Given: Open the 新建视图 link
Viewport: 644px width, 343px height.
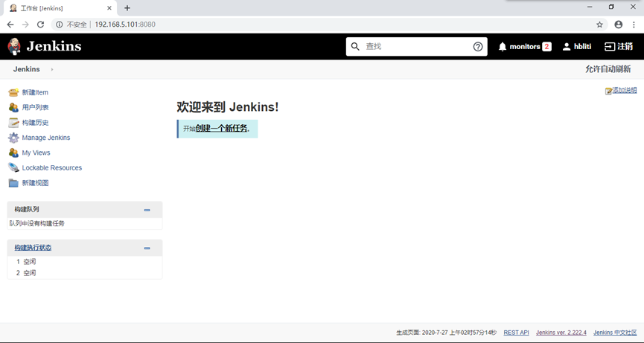Looking at the screenshot, I should point(35,183).
